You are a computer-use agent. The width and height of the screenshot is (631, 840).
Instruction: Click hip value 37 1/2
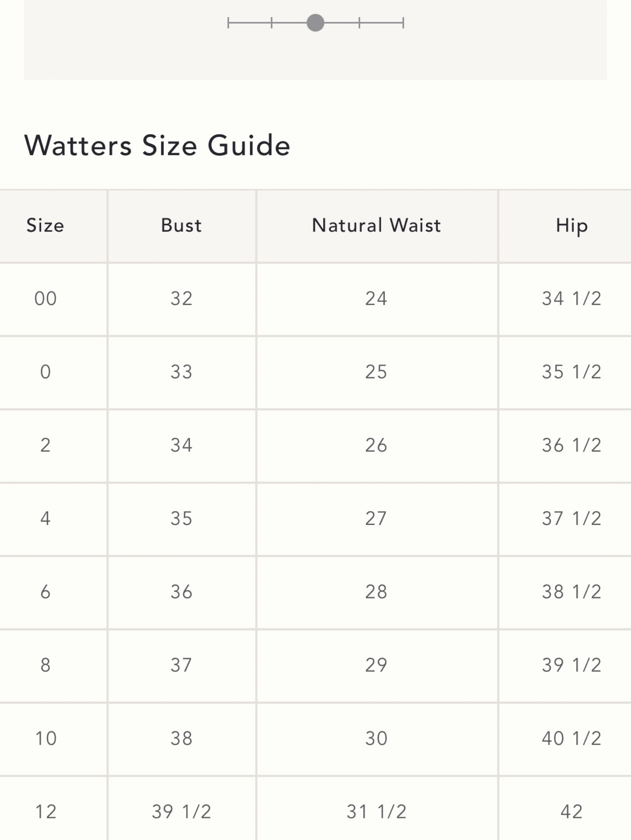click(572, 518)
